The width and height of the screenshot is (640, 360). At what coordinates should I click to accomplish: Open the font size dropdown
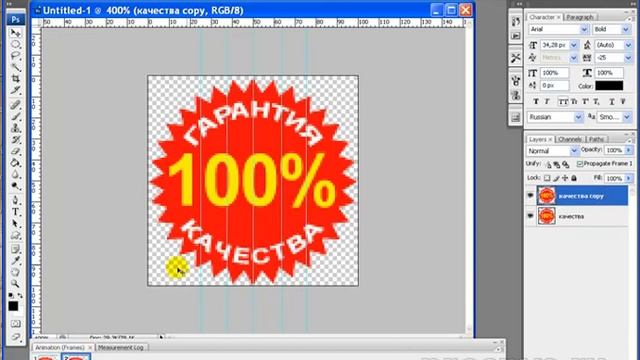coord(573,45)
